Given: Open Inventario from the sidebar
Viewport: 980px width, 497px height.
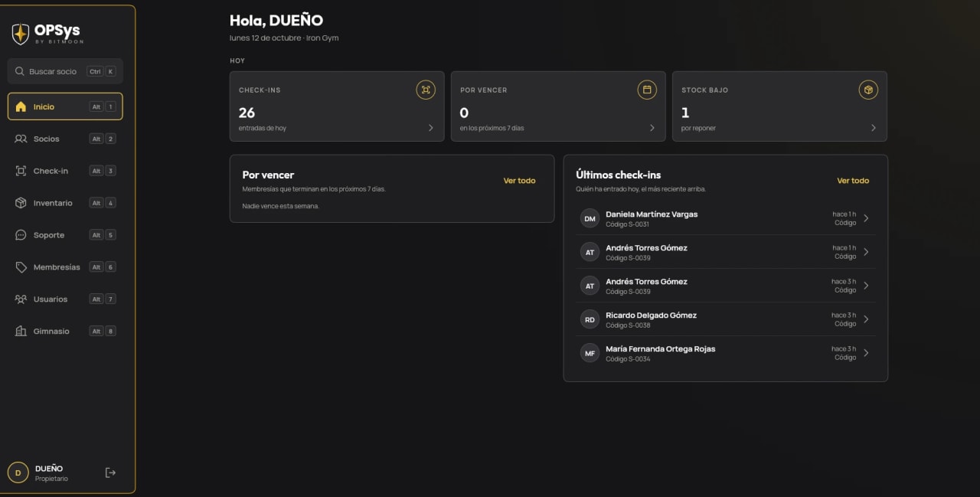Looking at the screenshot, I should (x=65, y=203).
